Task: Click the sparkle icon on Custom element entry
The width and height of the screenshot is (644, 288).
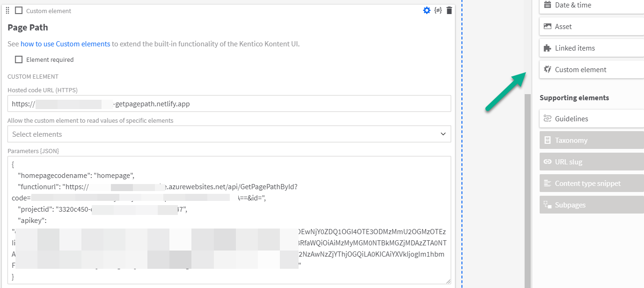Action: coord(547,69)
